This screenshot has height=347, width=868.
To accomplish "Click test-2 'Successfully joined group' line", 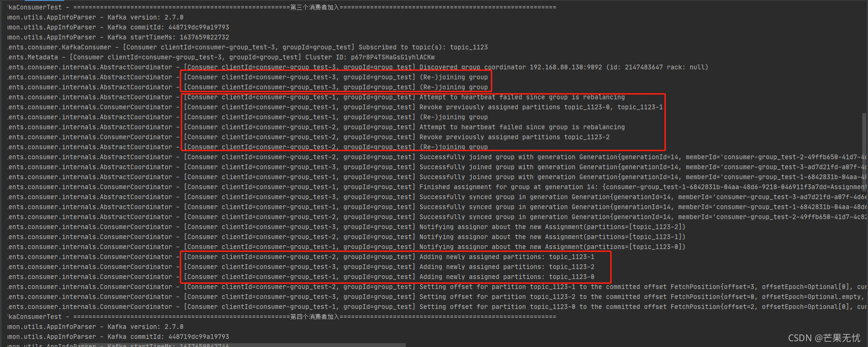I will [x=437, y=157].
